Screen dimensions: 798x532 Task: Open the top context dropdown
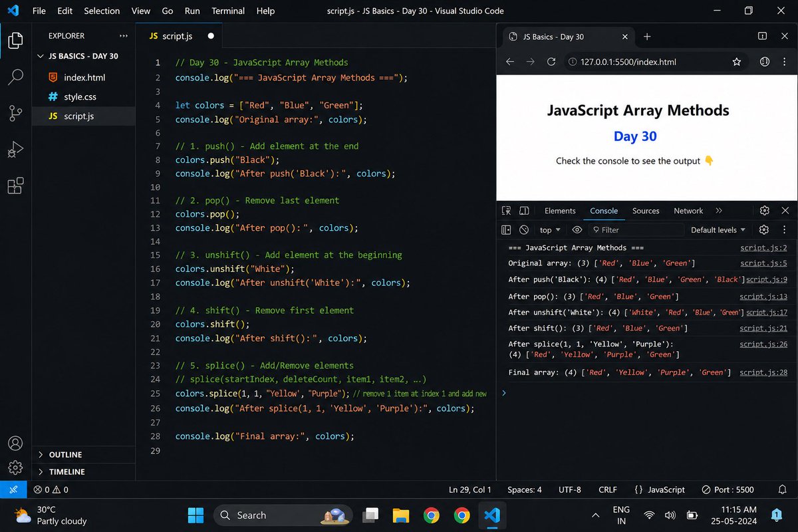click(550, 230)
